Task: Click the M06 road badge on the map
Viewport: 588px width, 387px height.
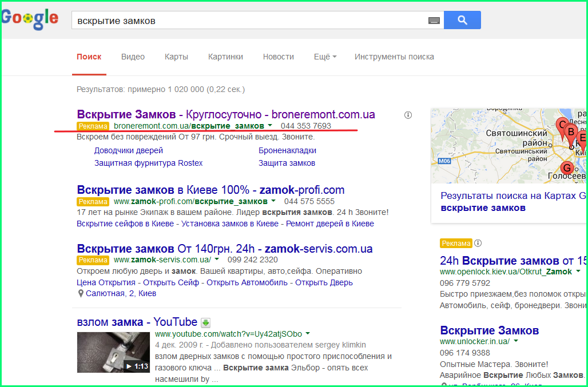Action: pyautogui.click(x=444, y=161)
